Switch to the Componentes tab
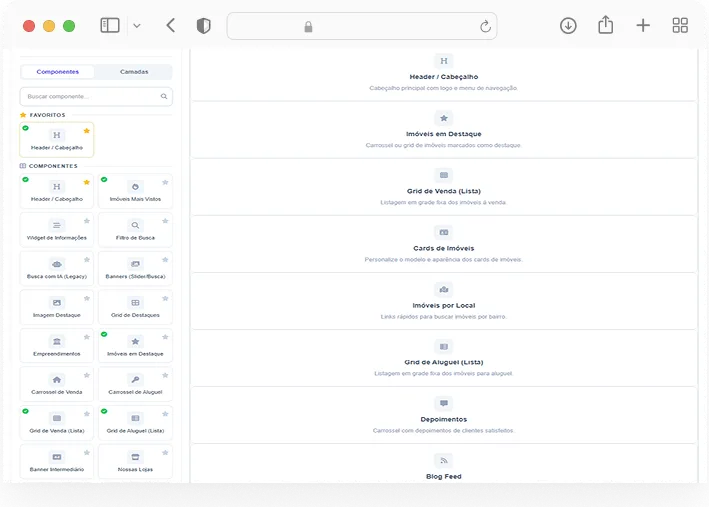The height and width of the screenshot is (507, 709). click(x=57, y=72)
